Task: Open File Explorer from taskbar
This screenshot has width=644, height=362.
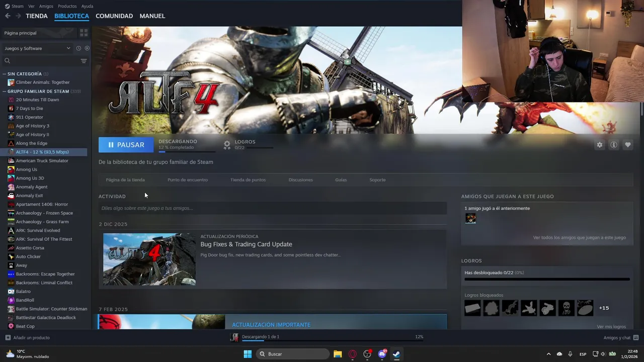Action: (338, 354)
